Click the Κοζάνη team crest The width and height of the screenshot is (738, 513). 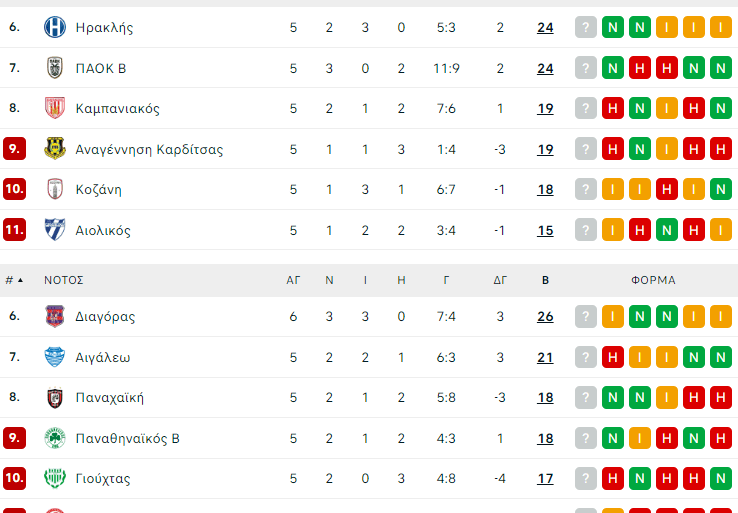54,189
